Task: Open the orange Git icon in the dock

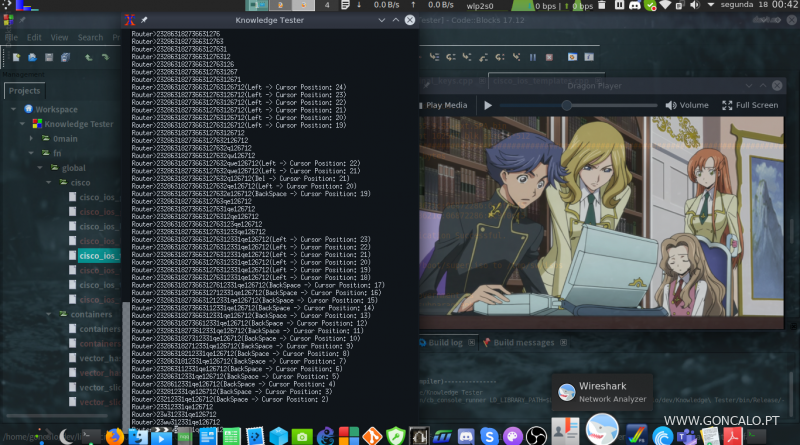Action: click(372, 437)
